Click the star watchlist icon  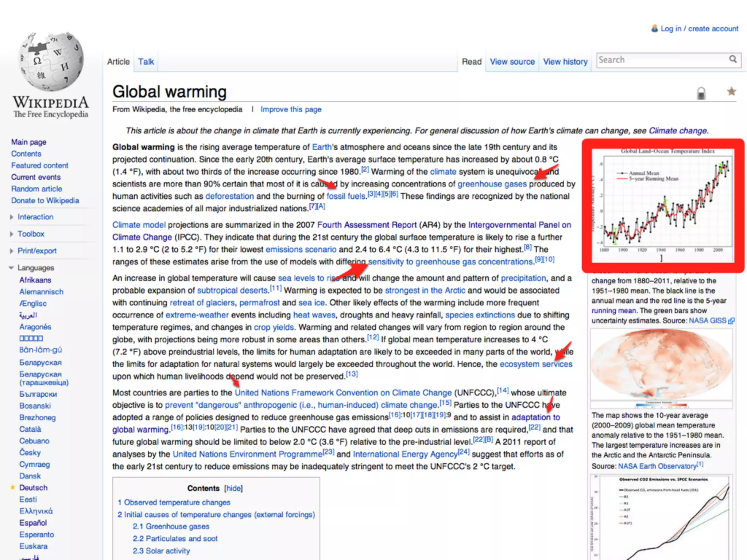tap(731, 92)
